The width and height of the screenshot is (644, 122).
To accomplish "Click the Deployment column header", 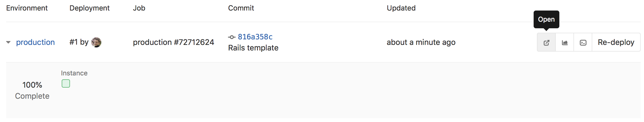I will click(x=89, y=8).
